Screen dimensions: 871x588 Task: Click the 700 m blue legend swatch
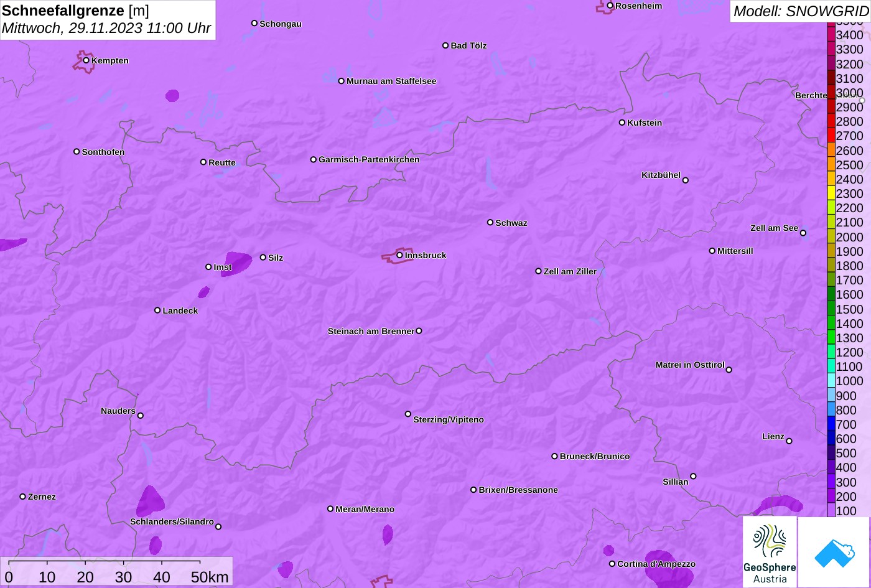point(831,424)
